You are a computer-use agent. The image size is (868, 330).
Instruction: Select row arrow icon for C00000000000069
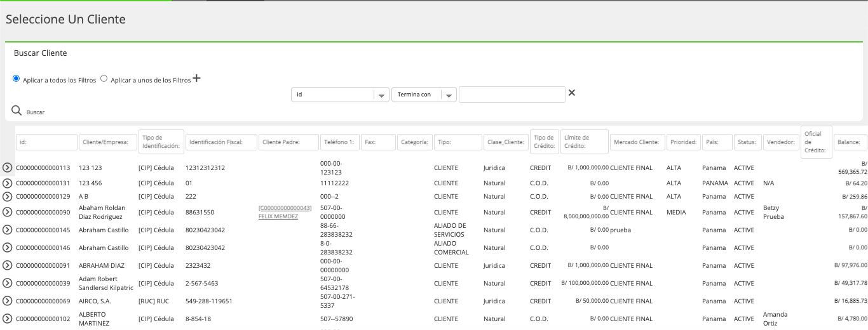point(8,301)
